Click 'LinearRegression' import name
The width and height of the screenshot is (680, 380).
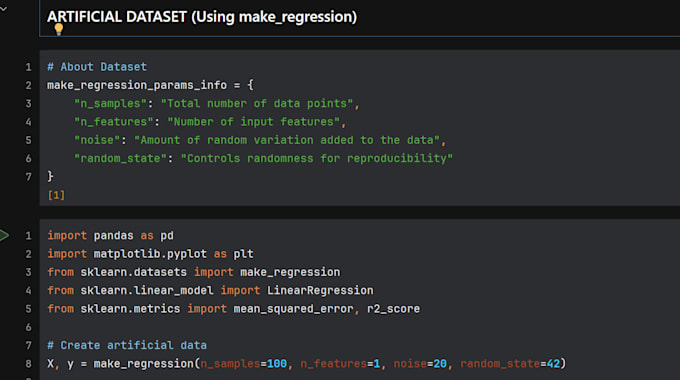(x=320, y=290)
